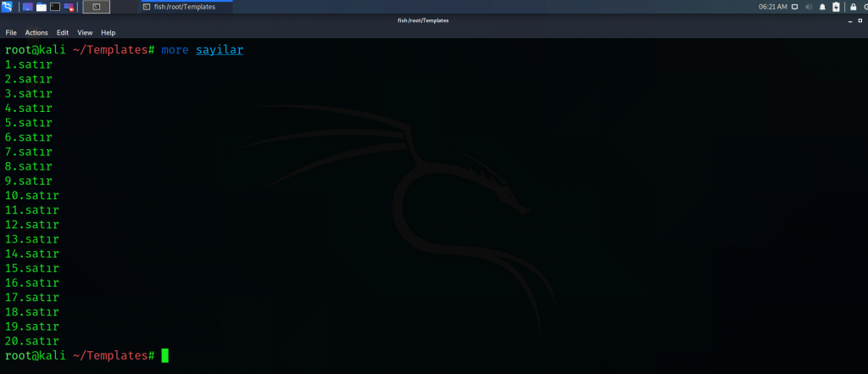The image size is (868, 374).
Task: Open the Help menu
Action: pyautogui.click(x=108, y=32)
